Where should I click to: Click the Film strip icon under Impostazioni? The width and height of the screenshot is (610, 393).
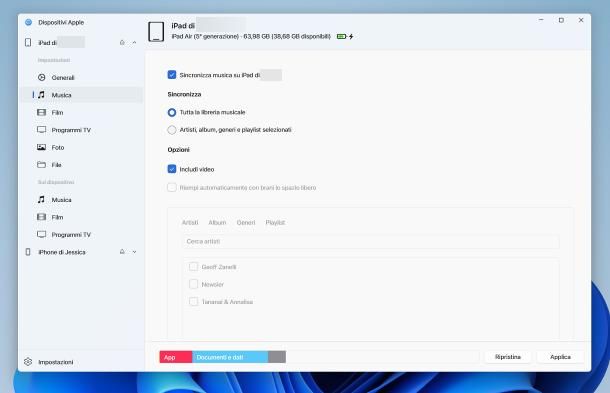tap(41, 112)
